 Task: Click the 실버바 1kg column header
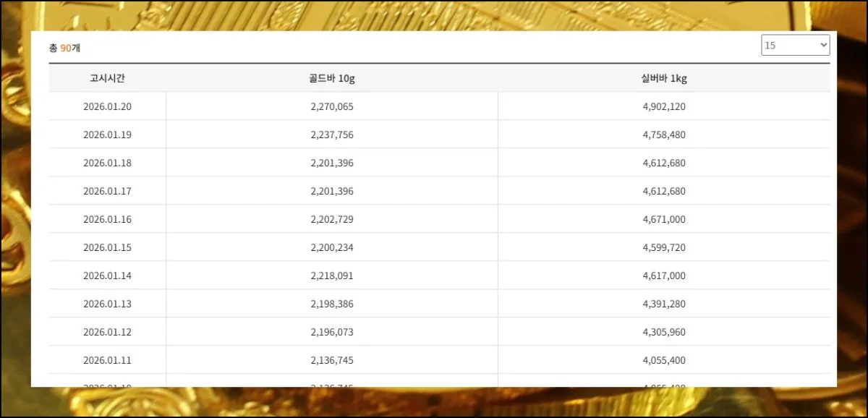click(x=663, y=78)
